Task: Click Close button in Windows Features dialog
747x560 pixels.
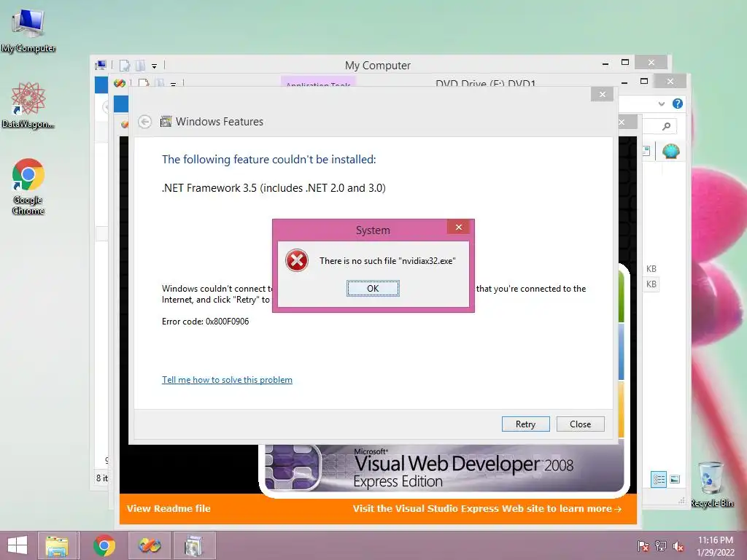Action: pos(580,424)
